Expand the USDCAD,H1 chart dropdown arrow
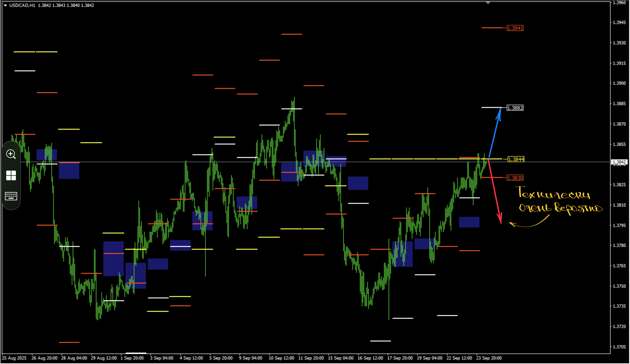 5,5
